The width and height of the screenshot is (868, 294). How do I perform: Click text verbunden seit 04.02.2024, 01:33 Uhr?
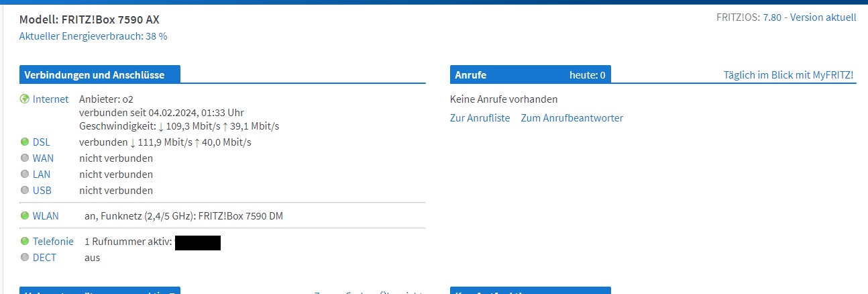162,113
